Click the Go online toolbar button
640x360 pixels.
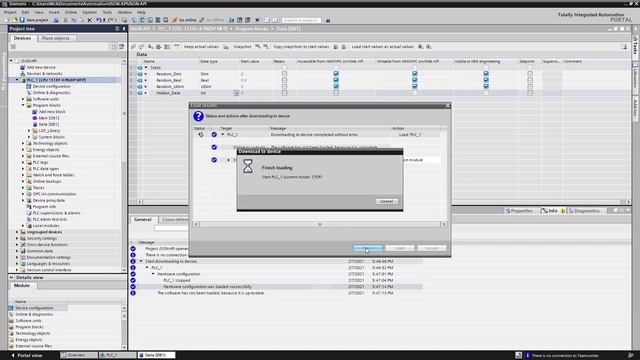point(184,20)
